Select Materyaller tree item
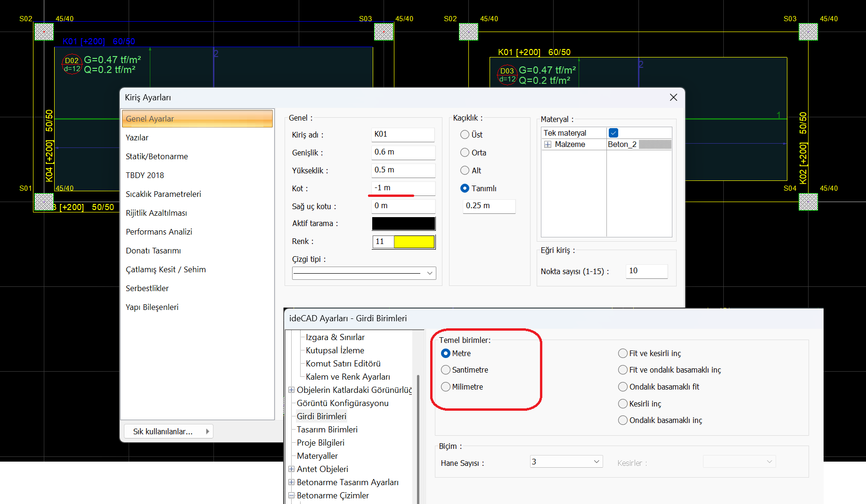This screenshot has width=866, height=504. pyautogui.click(x=317, y=456)
